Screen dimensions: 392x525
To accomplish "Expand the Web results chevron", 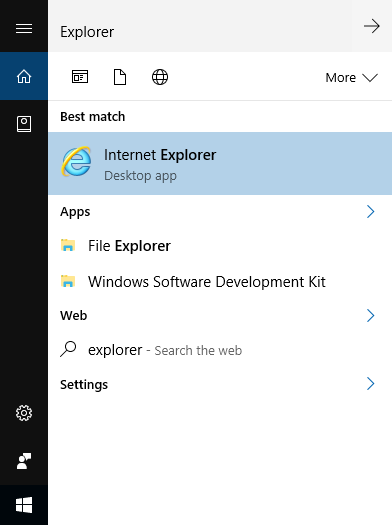I will coord(370,315).
